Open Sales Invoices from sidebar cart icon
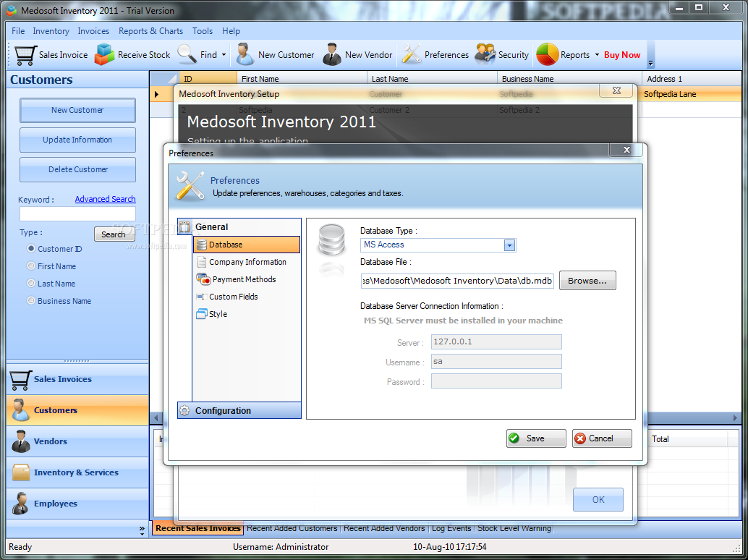The image size is (748, 560). (x=20, y=380)
